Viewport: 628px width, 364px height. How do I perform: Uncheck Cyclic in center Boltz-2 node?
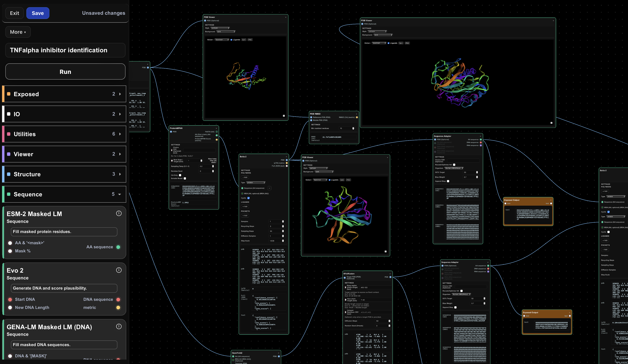click(x=248, y=198)
